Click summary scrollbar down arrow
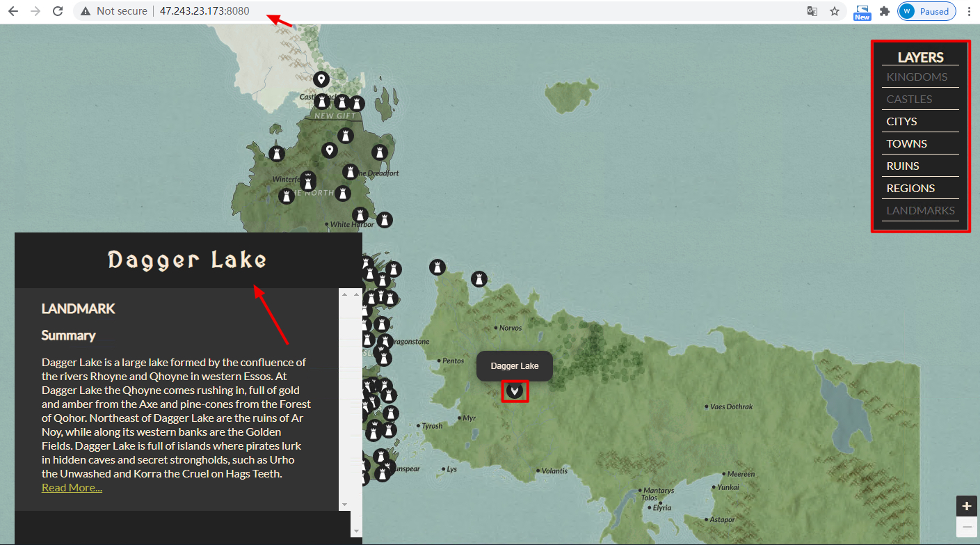The width and height of the screenshot is (980, 545). click(x=344, y=504)
